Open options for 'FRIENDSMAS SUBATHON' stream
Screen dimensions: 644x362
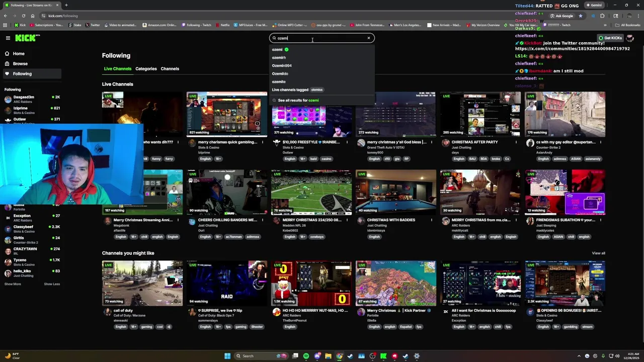tap(600, 220)
